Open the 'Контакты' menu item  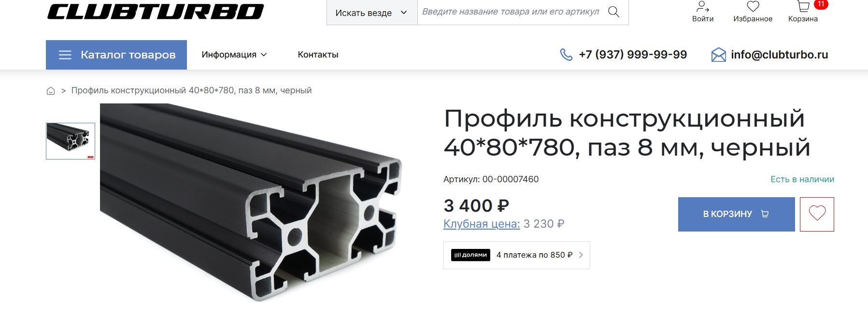click(x=318, y=55)
